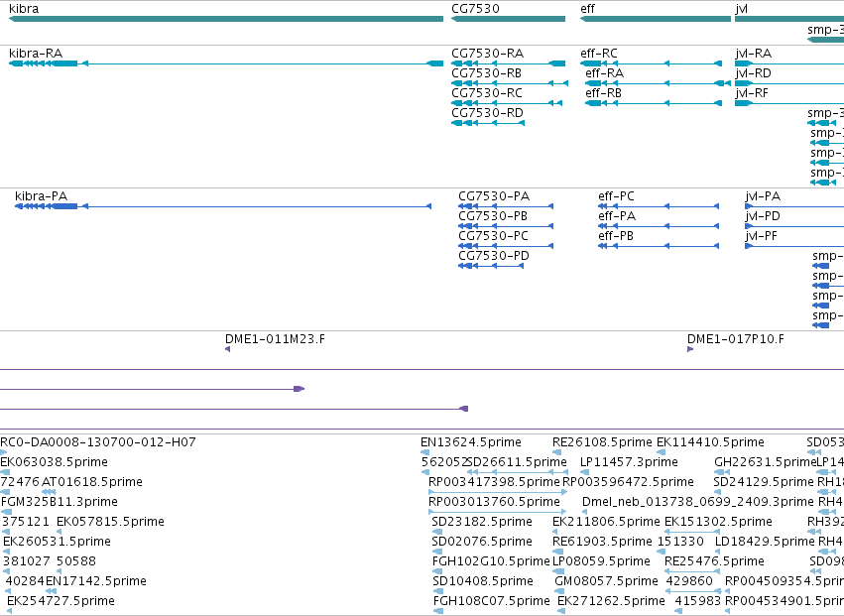Select EST LD18429.5prime
Image resolution: width=844 pixels, height=616 pixels.
pyautogui.click(x=765, y=542)
